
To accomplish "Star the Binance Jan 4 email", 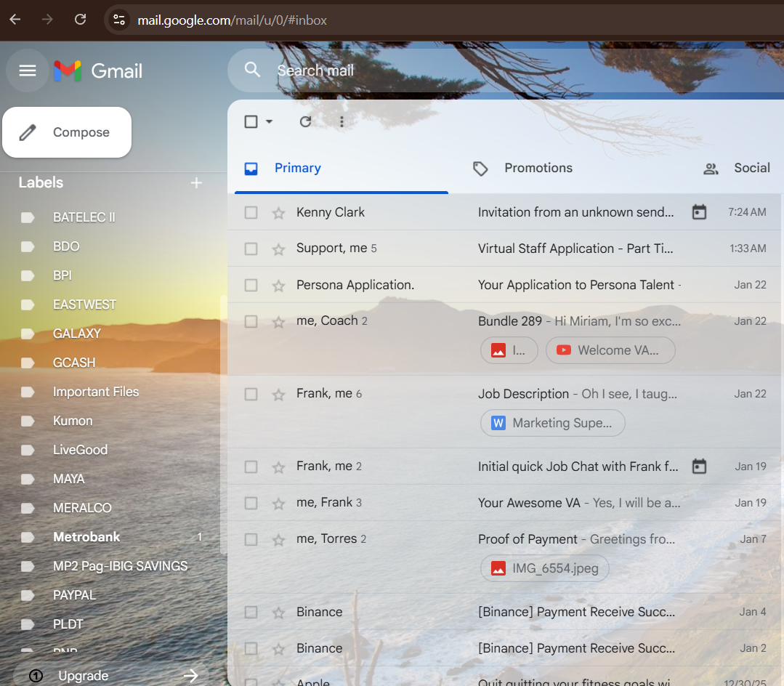I will click(278, 613).
